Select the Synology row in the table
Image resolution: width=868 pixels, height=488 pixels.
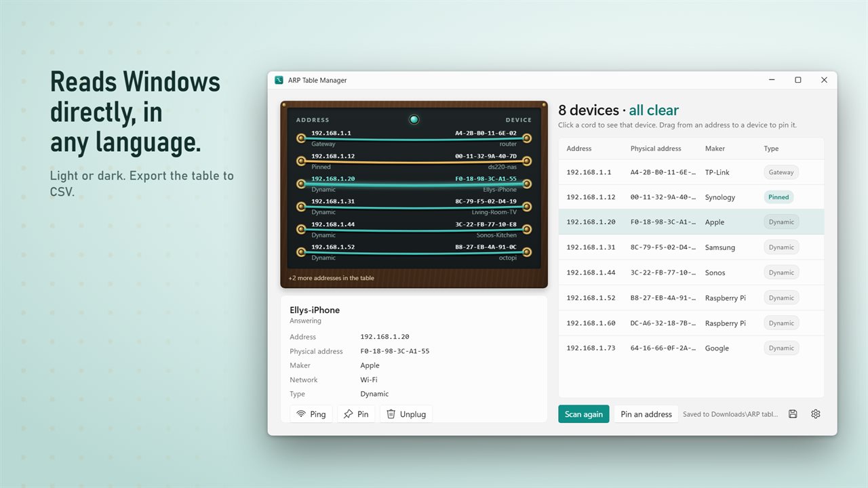(x=691, y=197)
